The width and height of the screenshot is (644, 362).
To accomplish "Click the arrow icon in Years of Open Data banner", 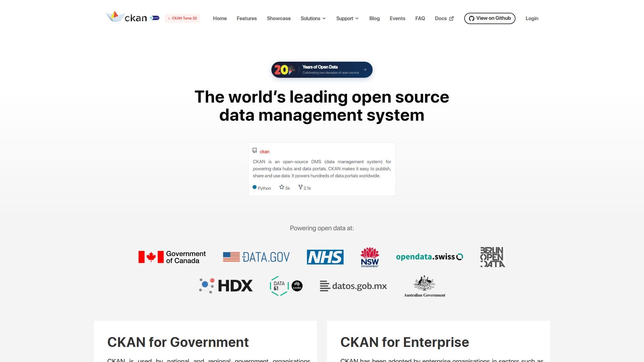I will [x=365, y=70].
